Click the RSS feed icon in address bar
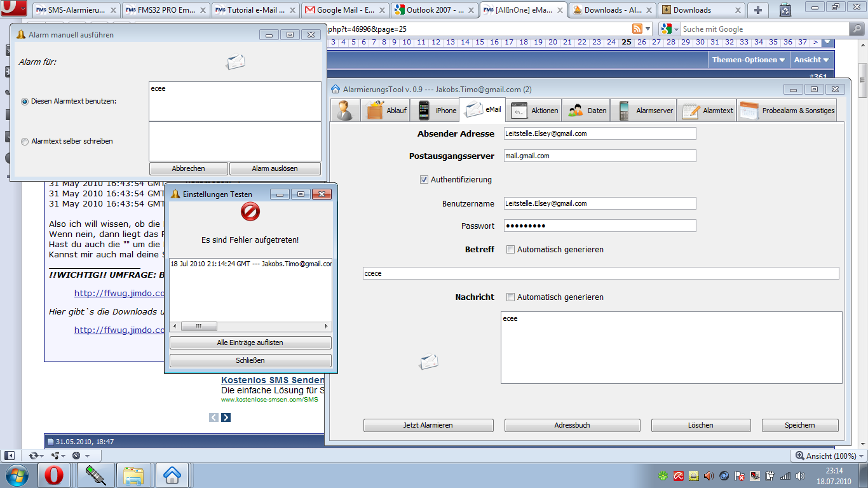Image resolution: width=868 pixels, height=488 pixels. 637,29
